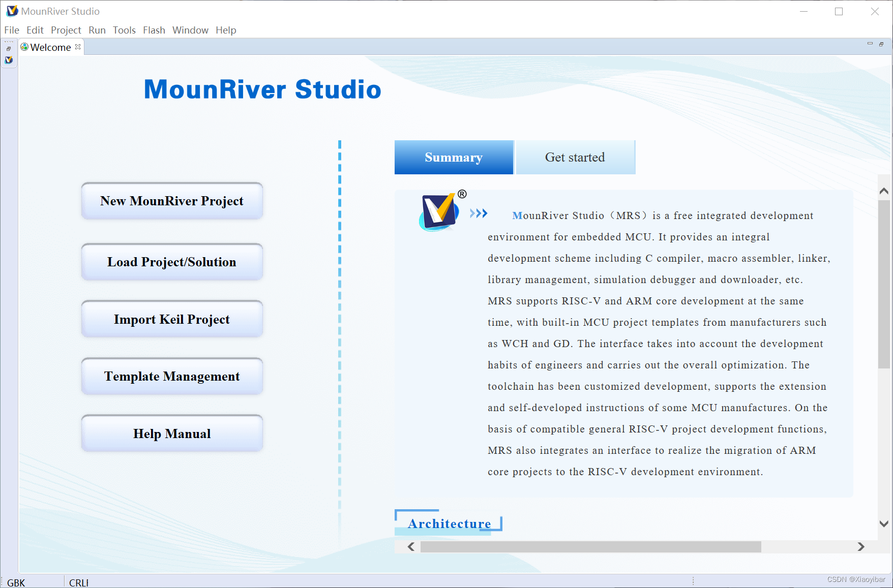Open Template Management
Screen dimensions: 893x588
click(172, 376)
